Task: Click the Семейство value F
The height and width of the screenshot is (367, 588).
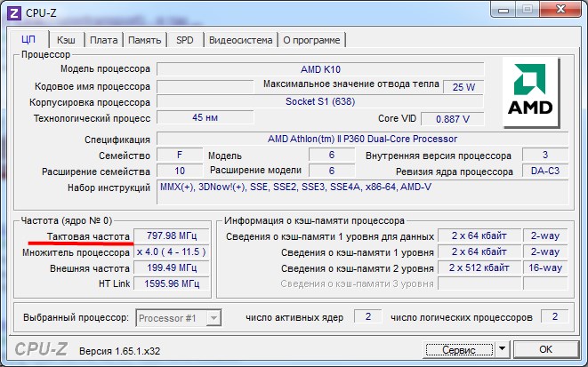Action: (x=180, y=155)
